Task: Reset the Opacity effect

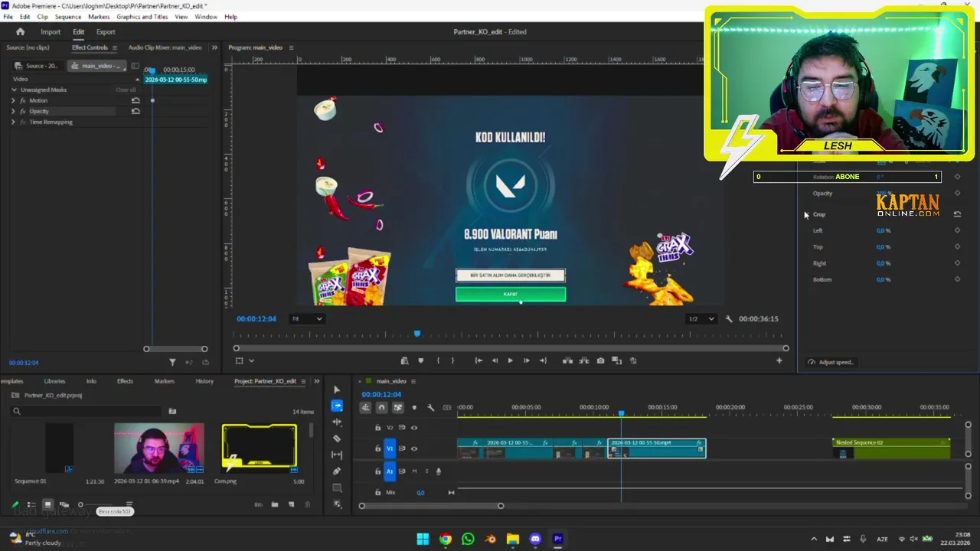Action: coord(136,111)
